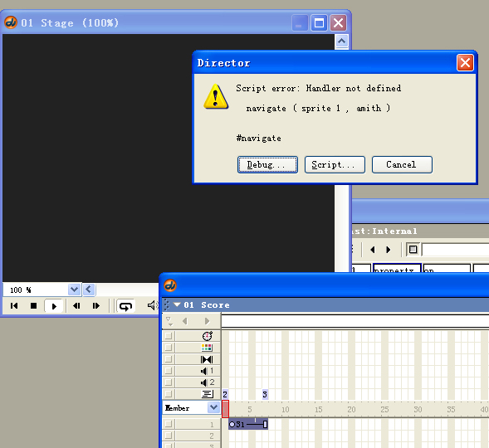This screenshot has height=448, width=489.
Task: Go to previous marker in Score
Action: (x=185, y=321)
